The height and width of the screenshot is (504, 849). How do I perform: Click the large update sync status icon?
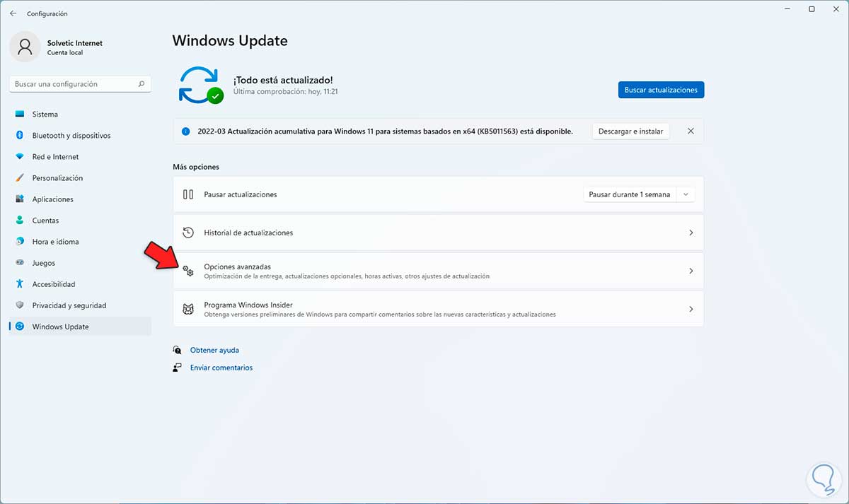click(201, 85)
